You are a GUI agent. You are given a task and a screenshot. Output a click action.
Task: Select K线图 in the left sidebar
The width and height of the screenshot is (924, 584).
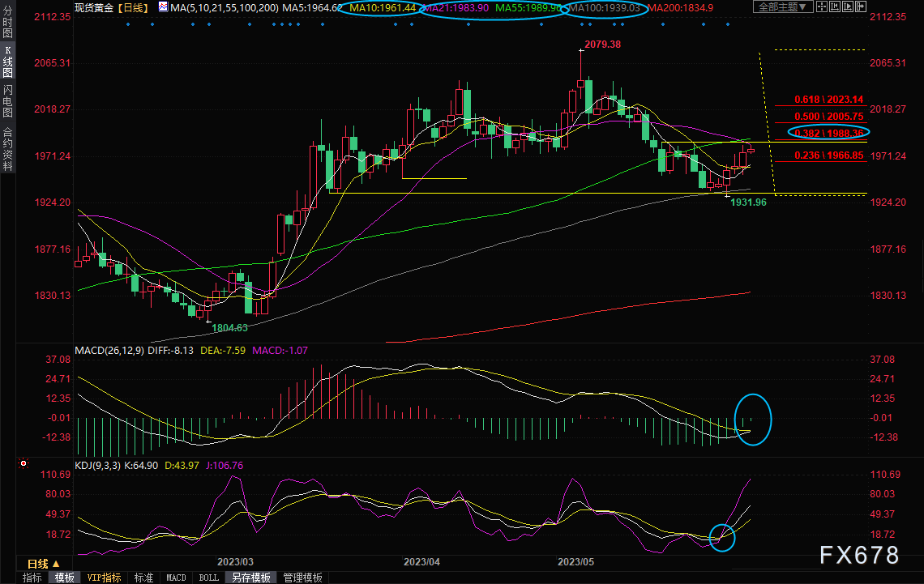pyautogui.click(x=7, y=62)
